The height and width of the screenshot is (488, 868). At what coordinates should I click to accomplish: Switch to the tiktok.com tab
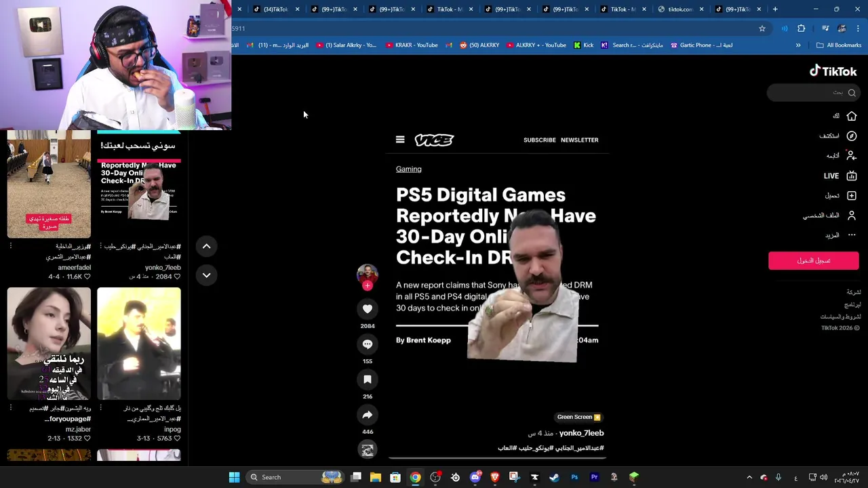(680, 9)
